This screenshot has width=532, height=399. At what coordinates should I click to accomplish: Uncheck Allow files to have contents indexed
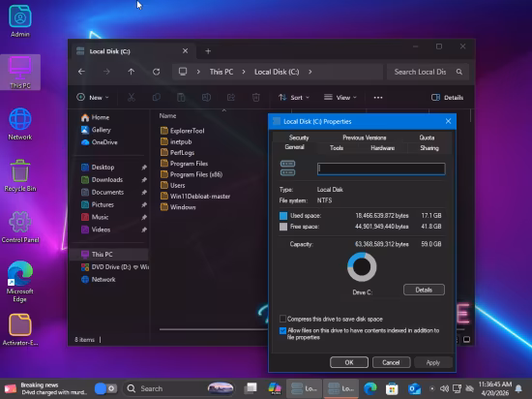point(282,330)
